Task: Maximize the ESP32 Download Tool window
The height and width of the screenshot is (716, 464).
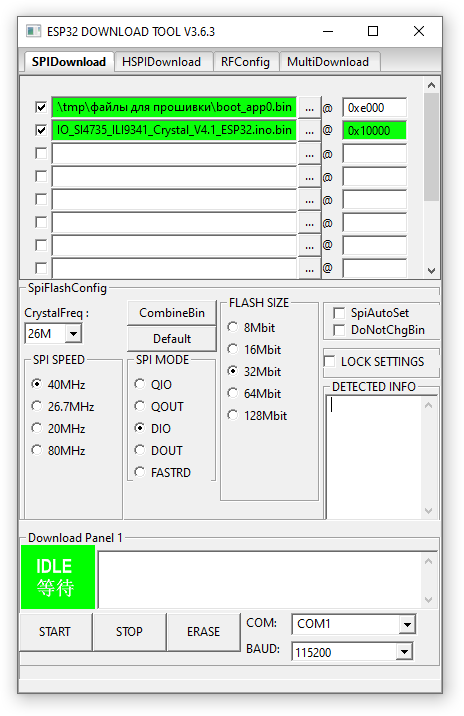Action: pos(373,31)
